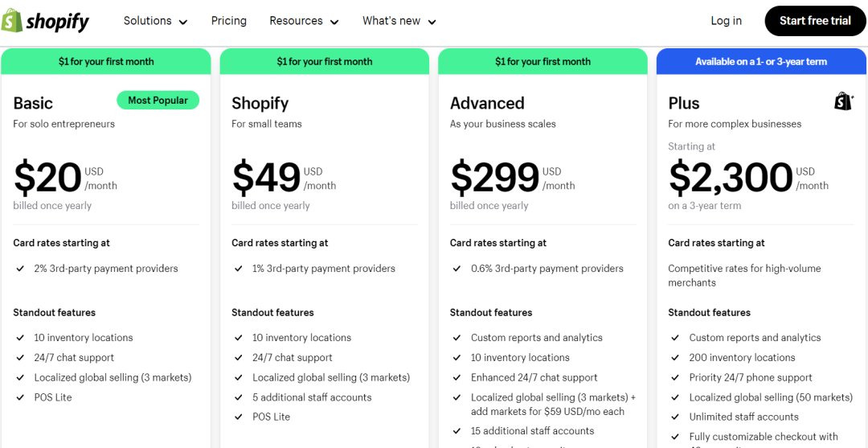This screenshot has height=448, width=868.
Task: Click the Log in link
Action: [726, 21]
